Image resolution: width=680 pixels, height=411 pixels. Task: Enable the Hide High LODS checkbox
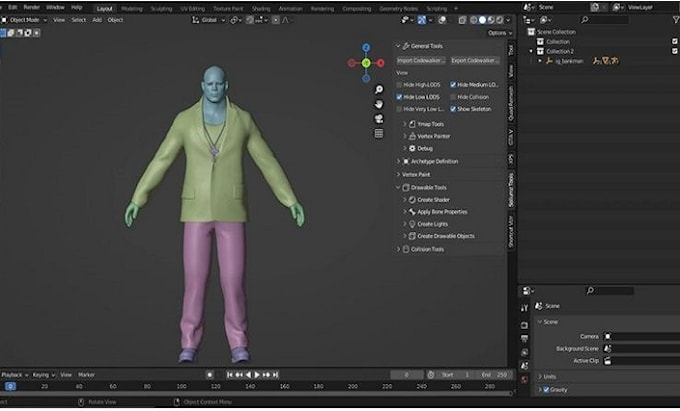(x=399, y=85)
